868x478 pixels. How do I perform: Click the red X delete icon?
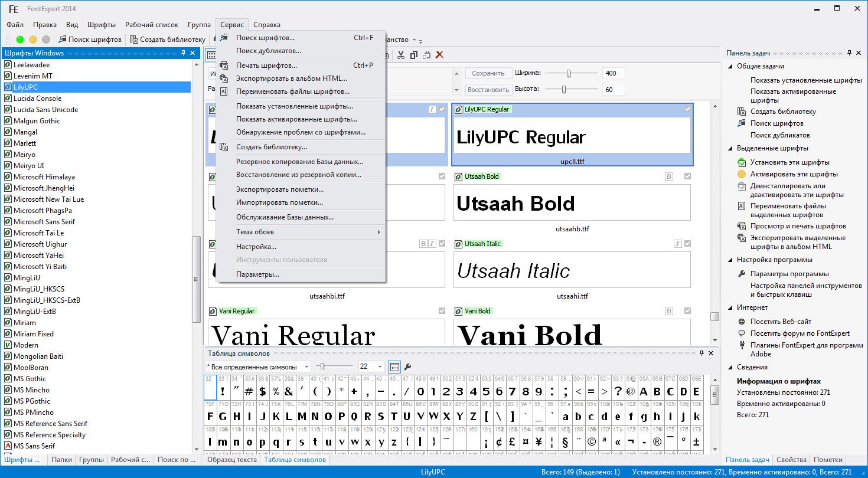(x=439, y=55)
